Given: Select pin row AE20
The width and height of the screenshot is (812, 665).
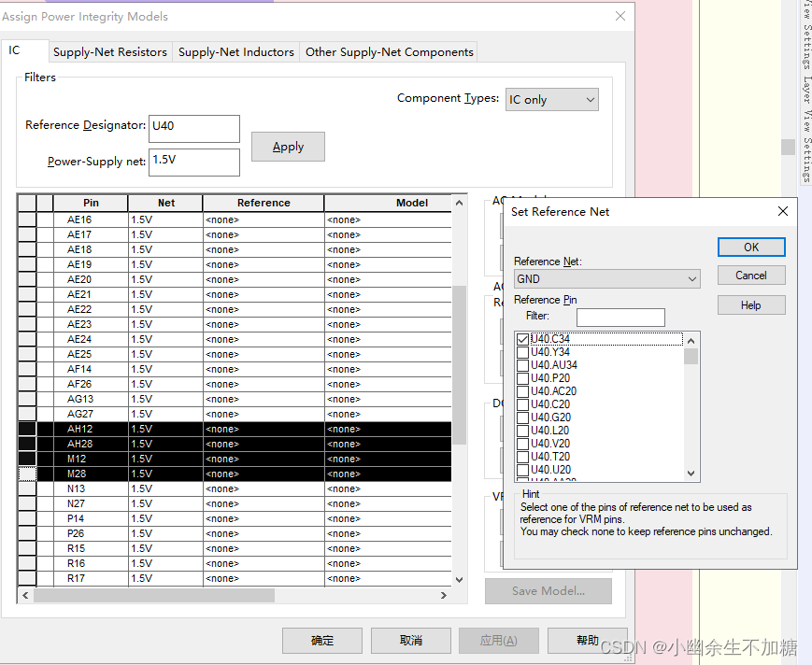Looking at the screenshot, I should point(235,279).
